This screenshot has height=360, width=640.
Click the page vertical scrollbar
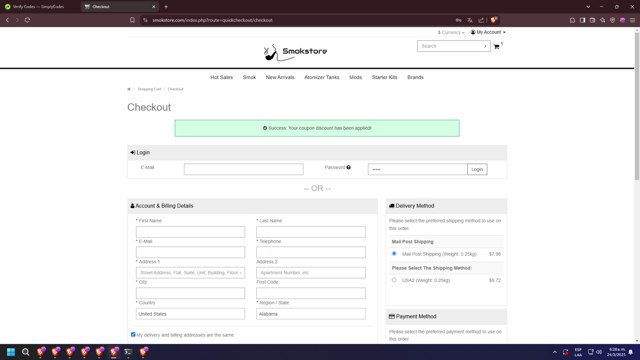[637, 106]
